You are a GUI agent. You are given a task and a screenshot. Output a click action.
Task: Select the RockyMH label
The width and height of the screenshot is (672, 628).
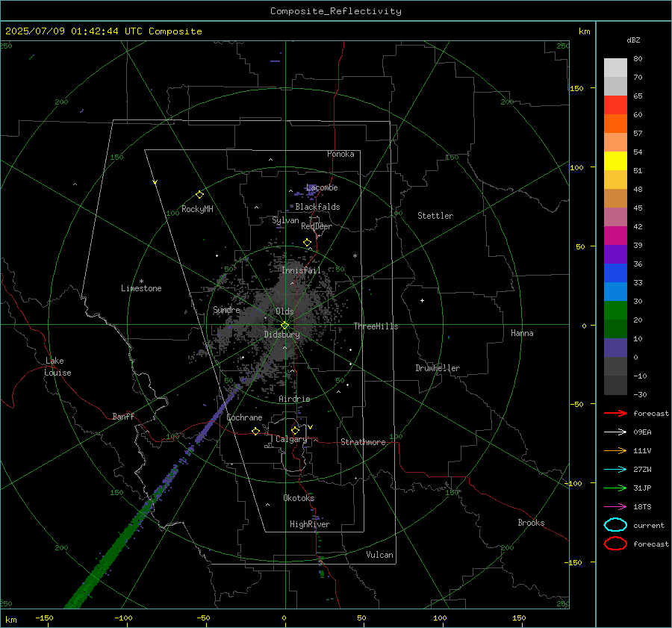(197, 209)
